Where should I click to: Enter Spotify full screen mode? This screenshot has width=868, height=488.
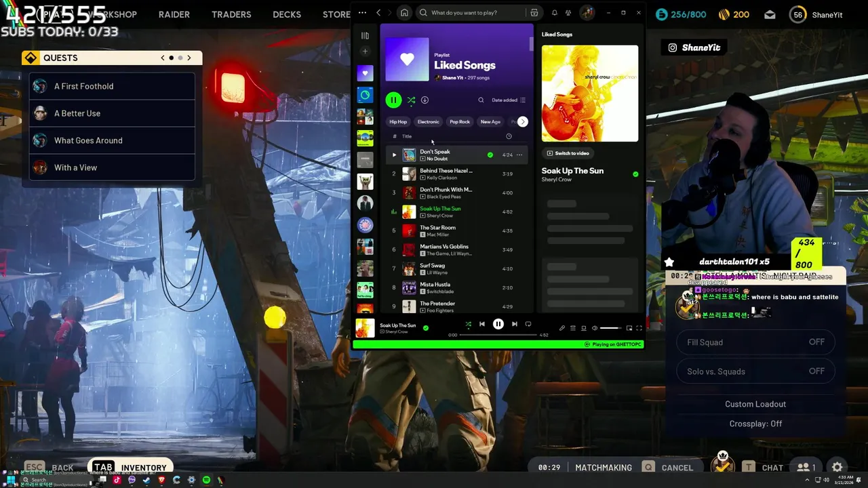coord(639,328)
